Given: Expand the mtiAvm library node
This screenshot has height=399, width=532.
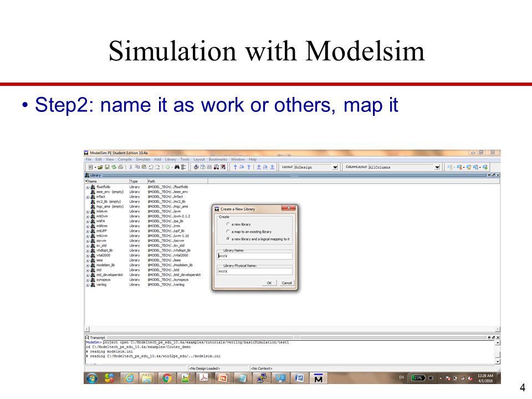Looking at the screenshot, I should (x=88, y=212).
